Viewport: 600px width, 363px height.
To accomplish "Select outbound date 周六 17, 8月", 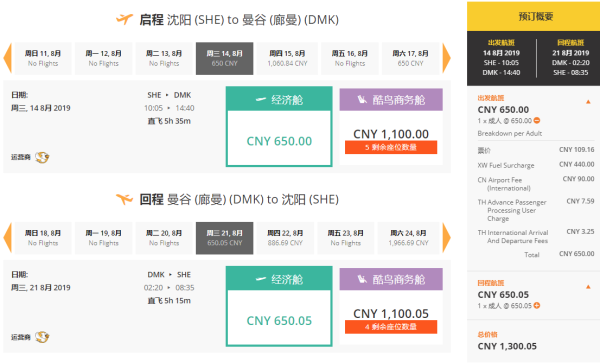I will pyautogui.click(x=410, y=58).
